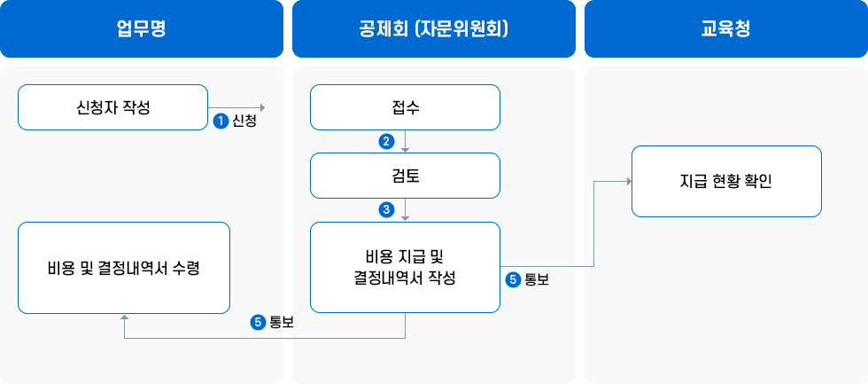Screen dimensions: 868x384
Task: Select the blue step 3 badge
Action: (x=385, y=210)
